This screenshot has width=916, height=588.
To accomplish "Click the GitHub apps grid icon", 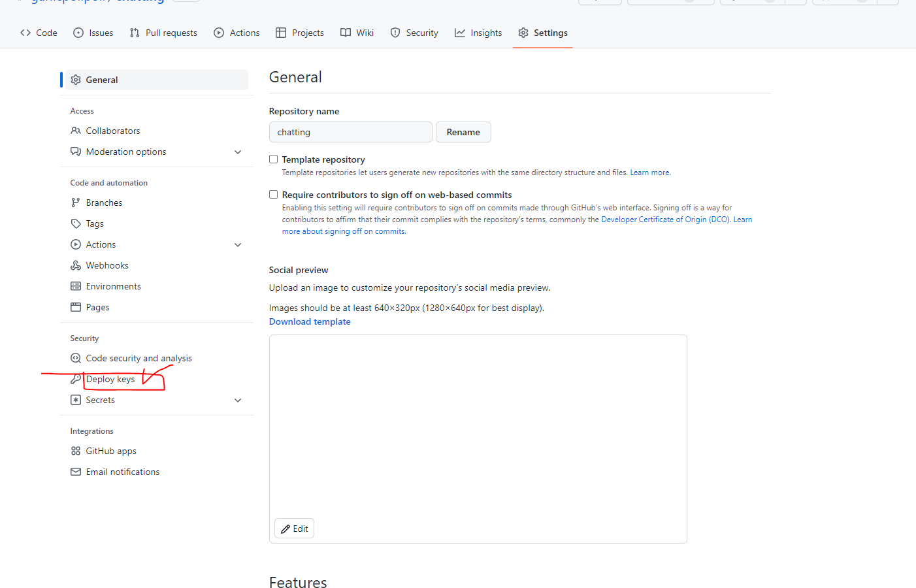I will coord(76,451).
